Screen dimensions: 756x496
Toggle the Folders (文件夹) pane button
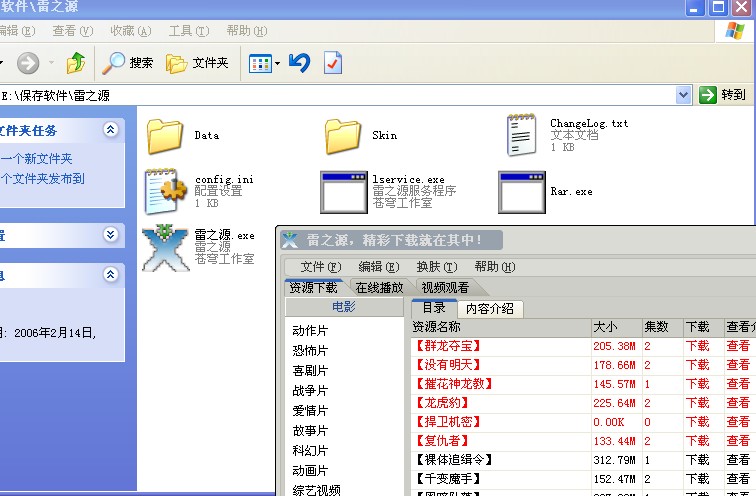tap(197, 63)
